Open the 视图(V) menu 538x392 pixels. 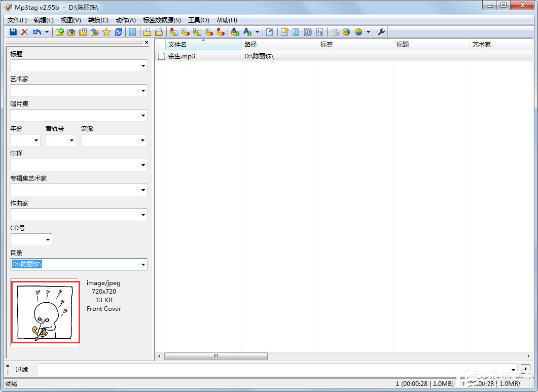(x=70, y=20)
